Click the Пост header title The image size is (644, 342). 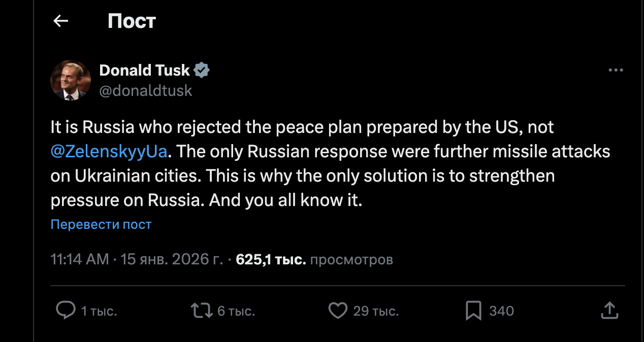click(x=132, y=21)
